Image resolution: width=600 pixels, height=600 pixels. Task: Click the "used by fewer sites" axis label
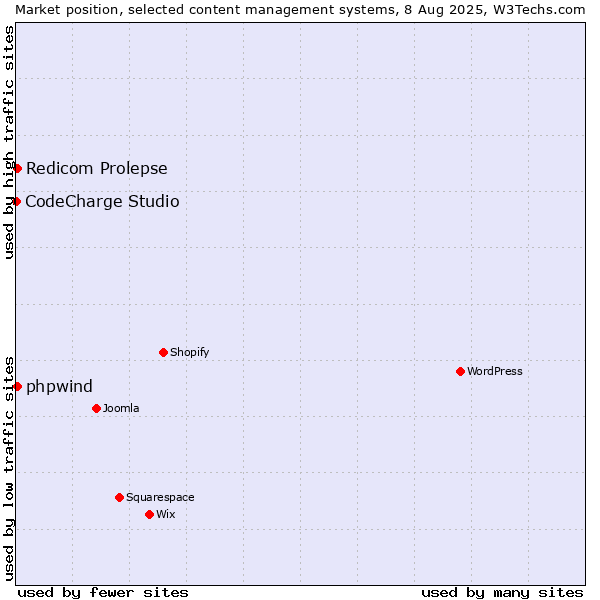point(103,593)
